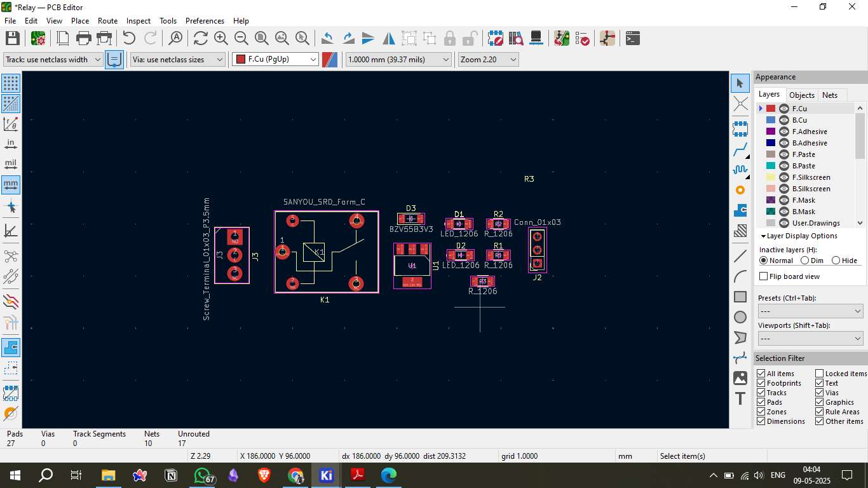Click Zoom to Fit icon
The width and height of the screenshot is (868, 488).
[262, 38]
